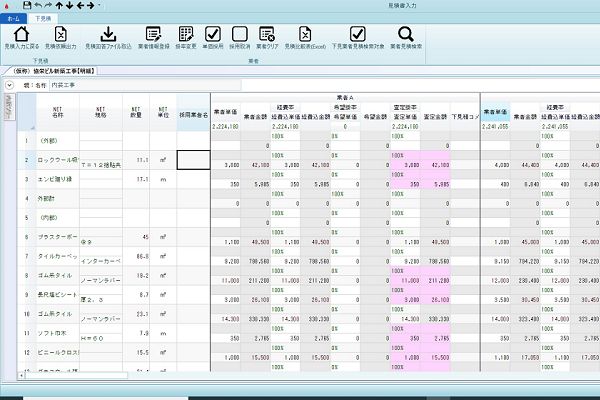600x400 pixels.
Task: Open the quick access toolbar dropdown arrow
Action: (x=99, y=5)
